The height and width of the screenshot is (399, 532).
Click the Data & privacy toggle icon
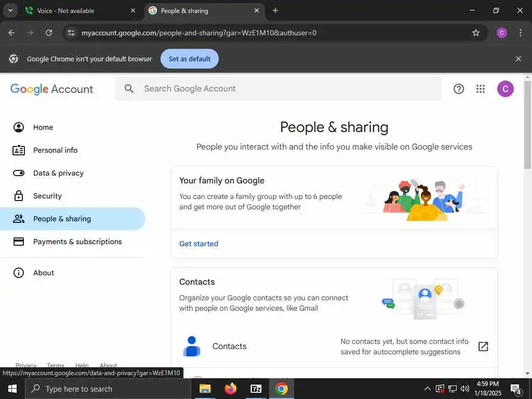click(x=19, y=173)
